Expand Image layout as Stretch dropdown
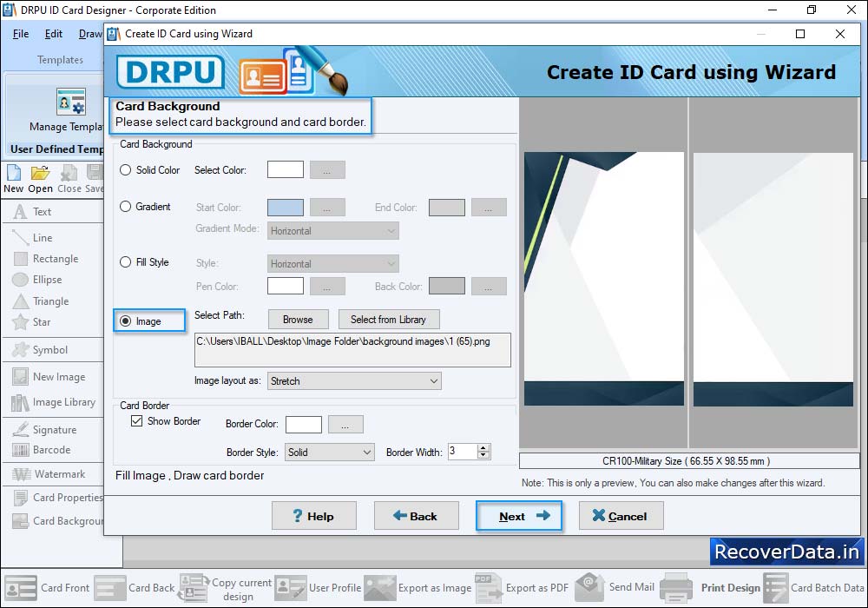 354,381
